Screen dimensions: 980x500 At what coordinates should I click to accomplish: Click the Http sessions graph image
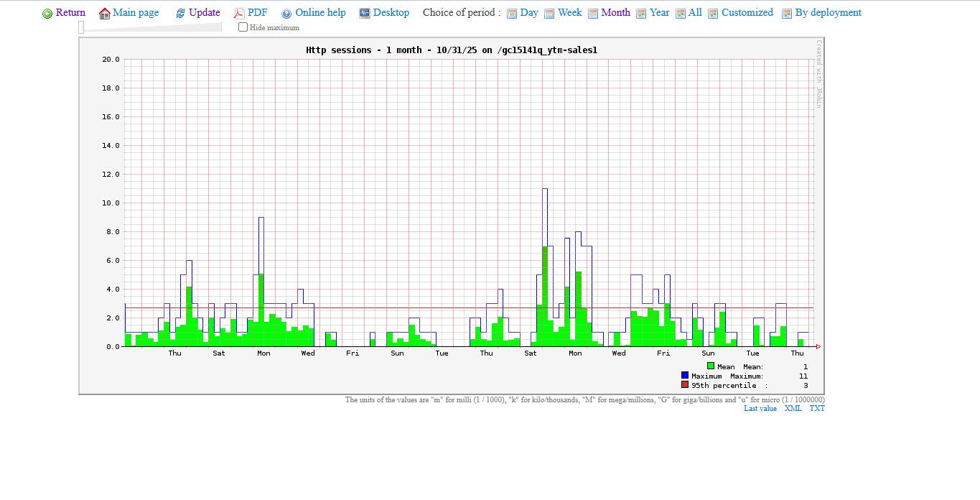click(x=451, y=216)
